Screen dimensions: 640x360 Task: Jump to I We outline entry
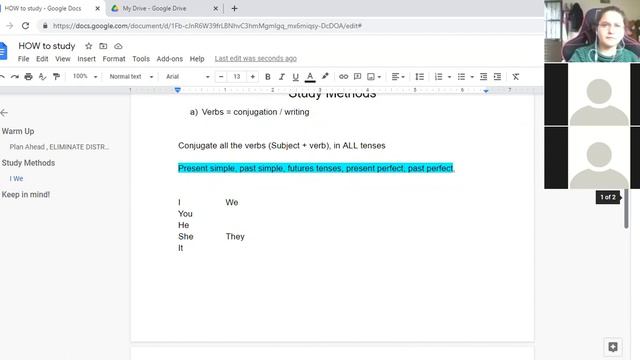pos(16,179)
